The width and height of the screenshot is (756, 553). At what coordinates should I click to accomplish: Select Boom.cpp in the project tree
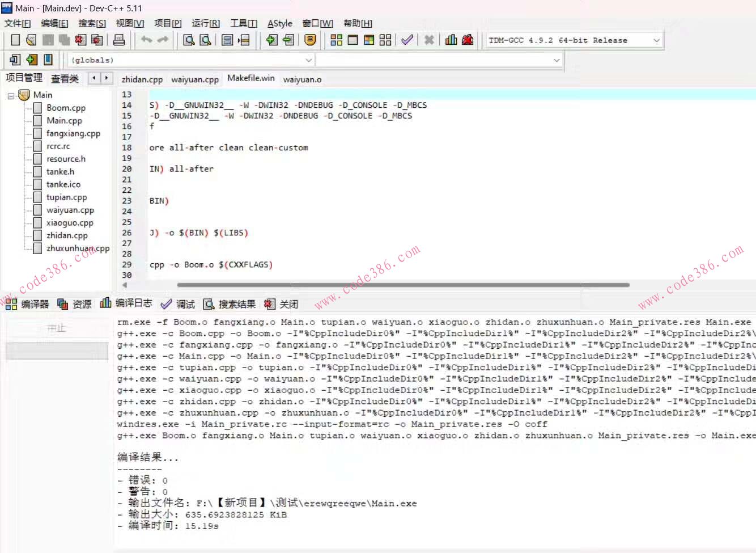coord(66,108)
